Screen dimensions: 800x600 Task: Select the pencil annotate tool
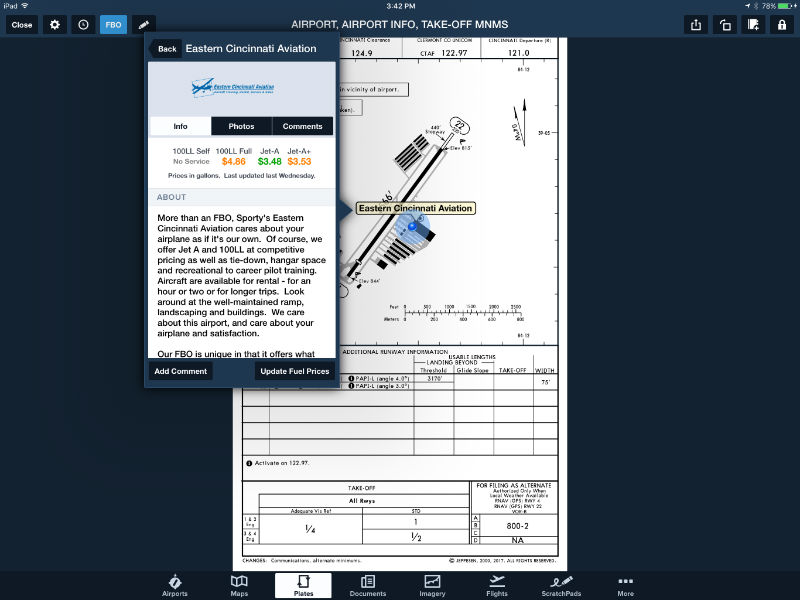click(x=144, y=24)
